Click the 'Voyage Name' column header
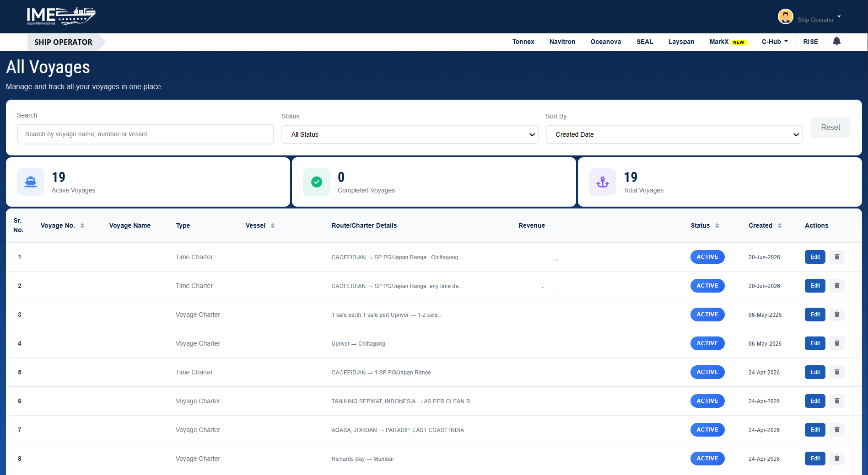Image resolution: width=868 pixels, height=475 pixels. tap(130, 225)
